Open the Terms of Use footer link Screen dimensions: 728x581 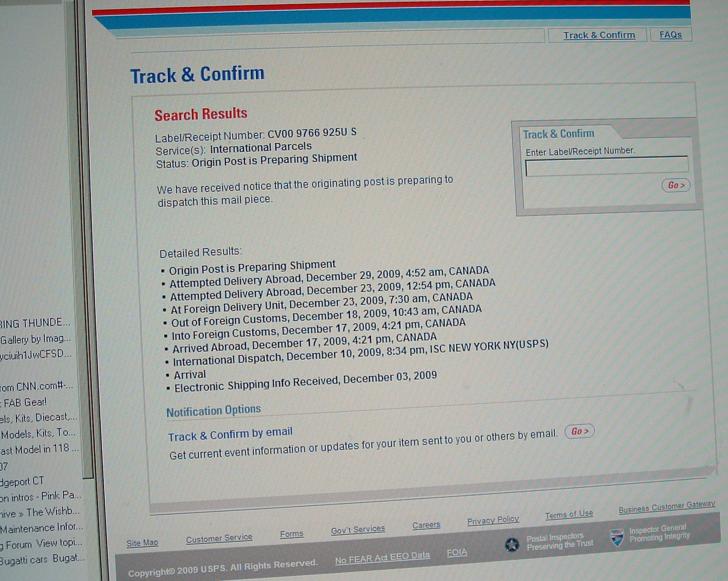(569, 515)
